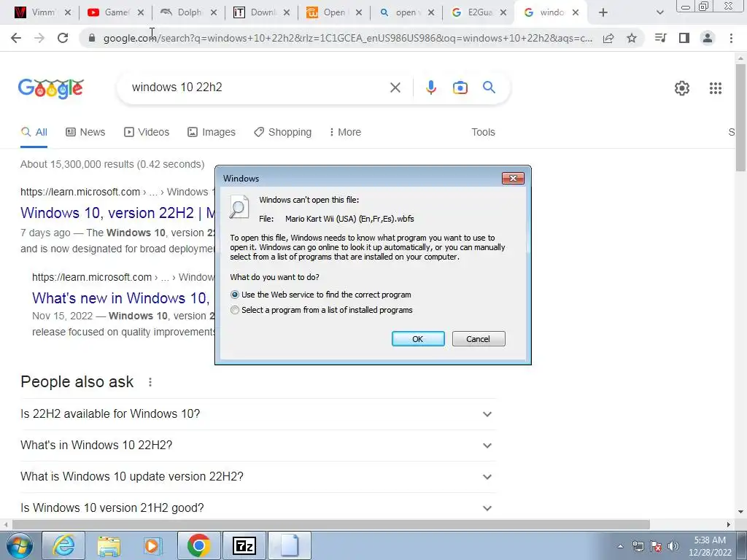Open the 7-Zip taskbar icon
Screen dimensions: 747x560
[244, 545]
